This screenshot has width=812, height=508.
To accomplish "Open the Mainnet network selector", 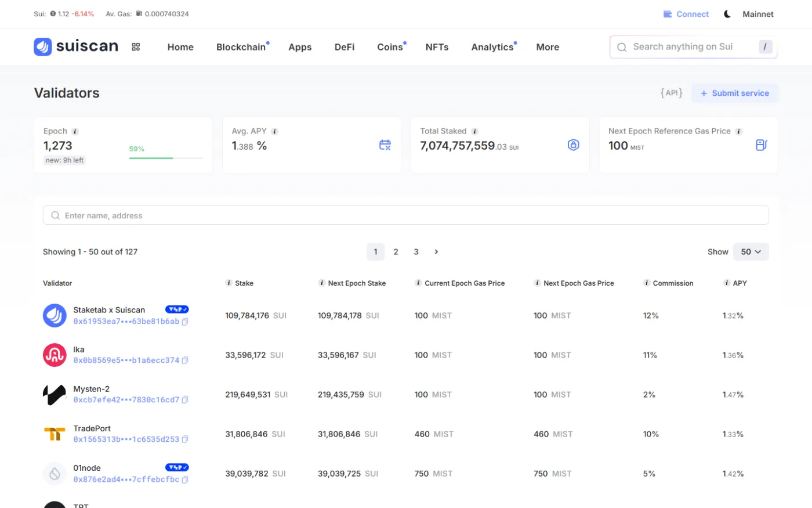I will 758,14.
